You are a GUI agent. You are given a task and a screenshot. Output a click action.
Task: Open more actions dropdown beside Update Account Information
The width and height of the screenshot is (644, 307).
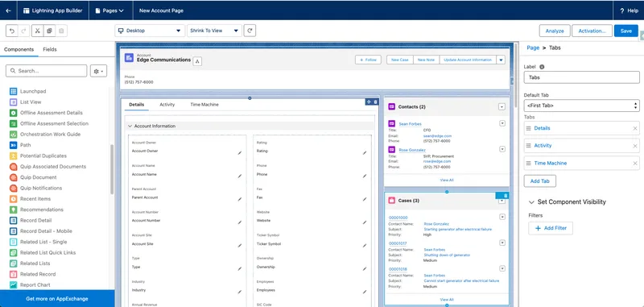(501, 60)
